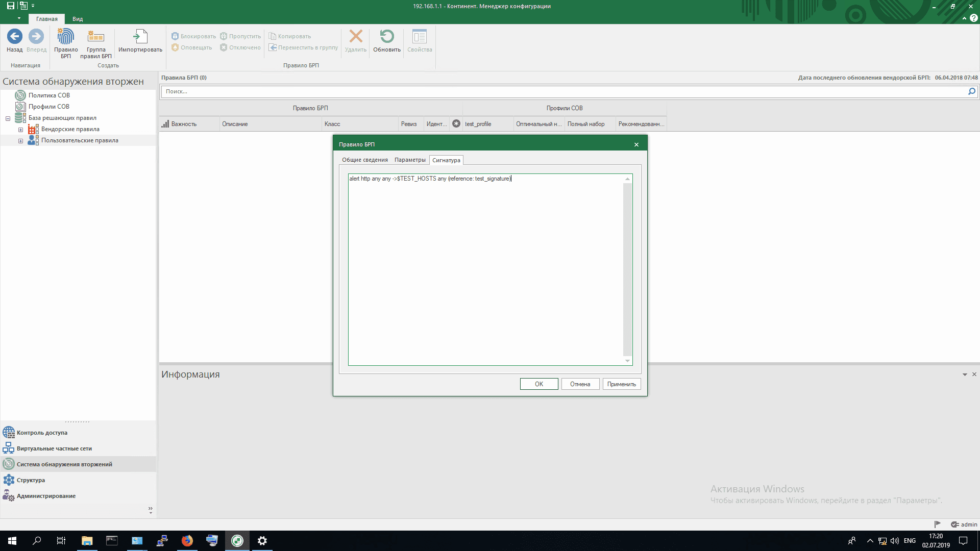Open Контроль доступа section

42,433
